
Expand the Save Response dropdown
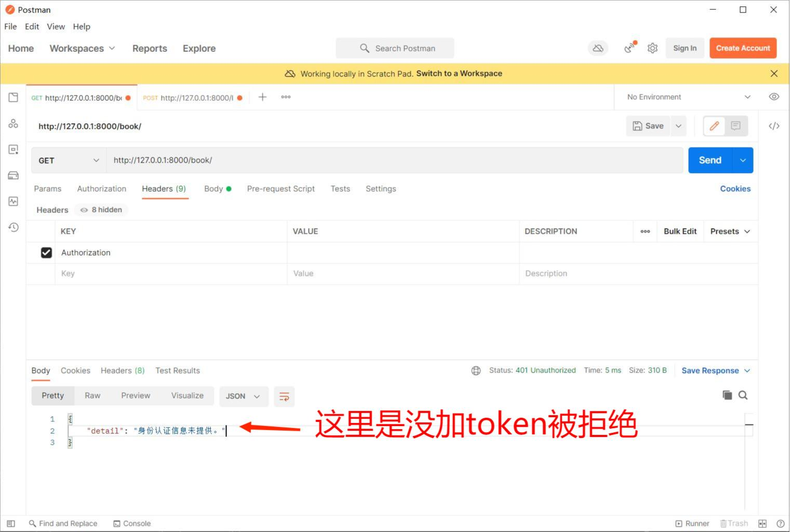pos(716,370)
